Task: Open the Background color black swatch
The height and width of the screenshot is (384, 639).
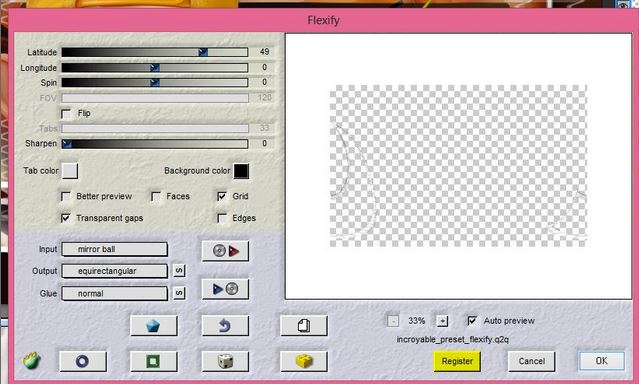Action: coord(241,171)
